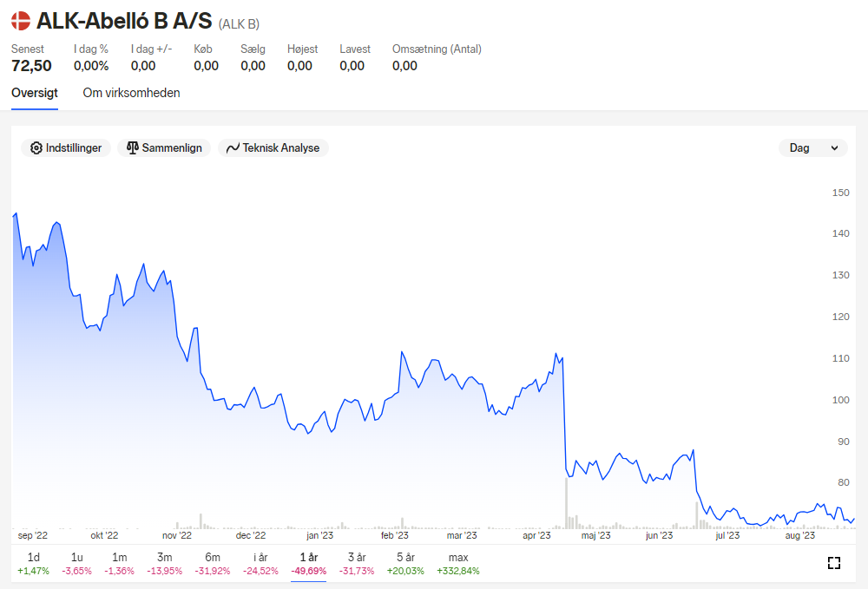868x589 pixels.
Task: Click the ALK B ticker symbol
Action: pos(239,24)
